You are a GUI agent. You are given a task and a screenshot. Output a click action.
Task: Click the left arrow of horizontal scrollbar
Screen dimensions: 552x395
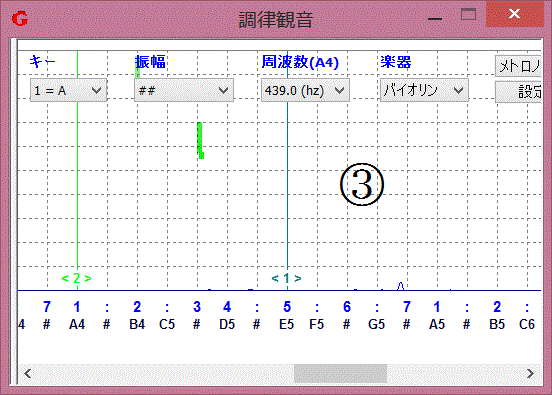point(27,373)
